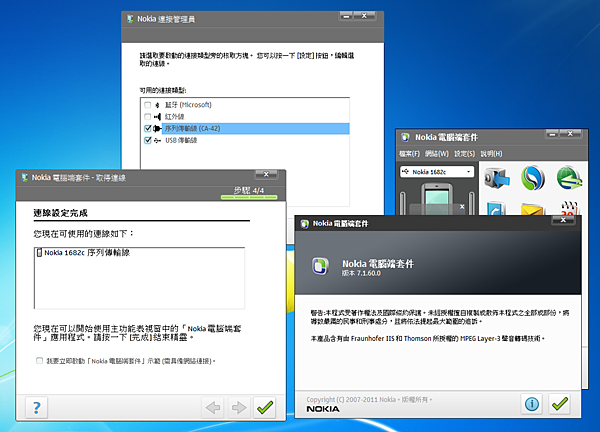Click the USB cable icon in connection list
This screenshot has width=600, height=432.
point(157,140)
